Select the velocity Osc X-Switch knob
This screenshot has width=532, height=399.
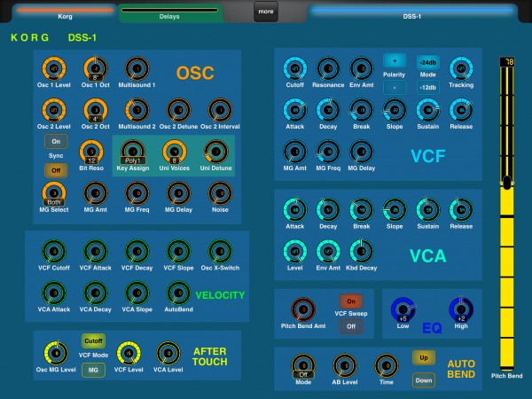220,252
